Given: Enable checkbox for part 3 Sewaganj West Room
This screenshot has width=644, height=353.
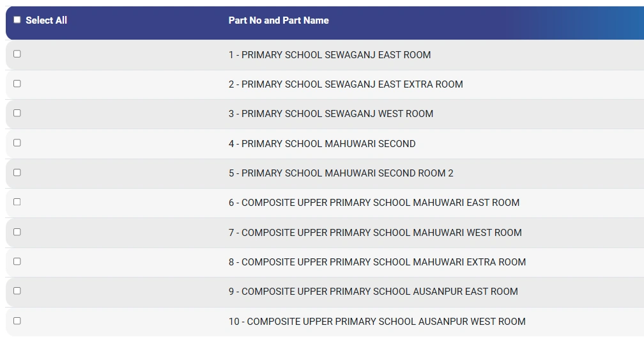Looking at the screenshot, I should click(17, 113).
